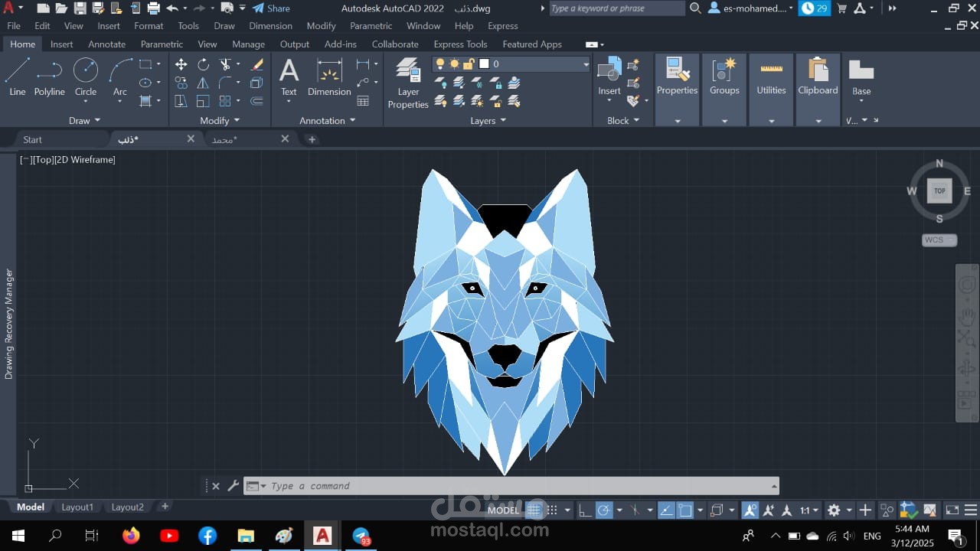
Task: Use the Trim scissors tool
Action: pos(225,64)
